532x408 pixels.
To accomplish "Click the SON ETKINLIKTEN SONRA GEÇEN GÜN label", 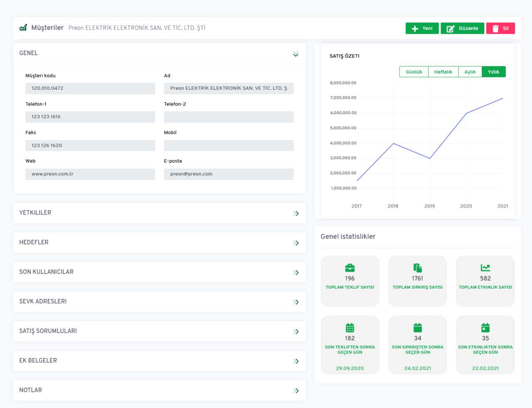I will (x=485, y=349).
